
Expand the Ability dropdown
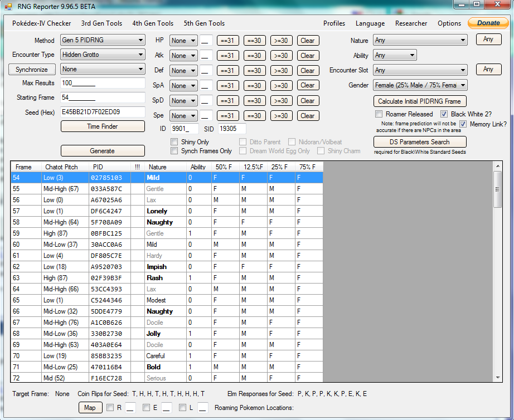coord(395,55)
